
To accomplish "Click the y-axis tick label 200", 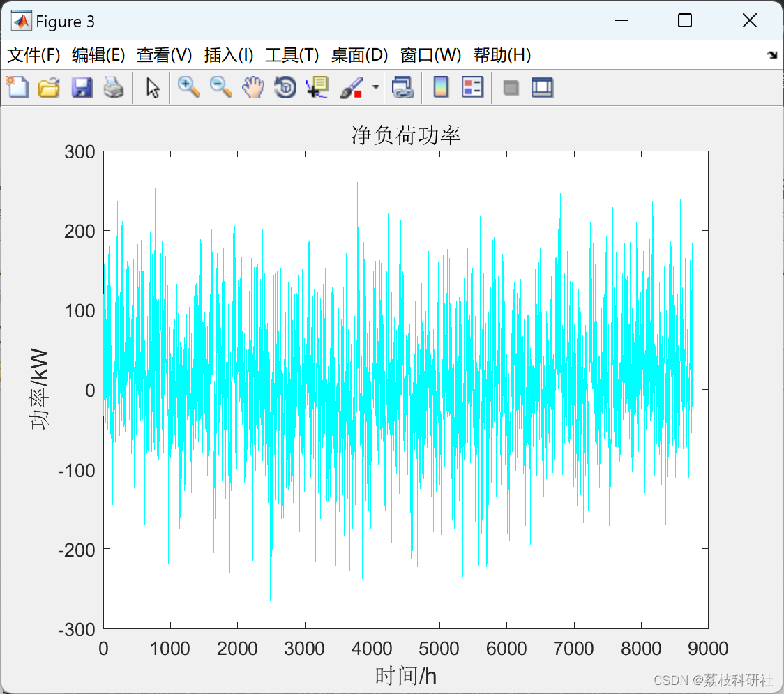I will pyautogui.click(x=80, y=232).
